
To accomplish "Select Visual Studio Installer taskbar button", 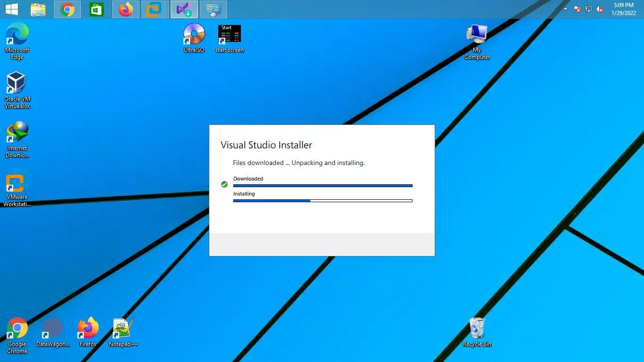I will [184, 9].
